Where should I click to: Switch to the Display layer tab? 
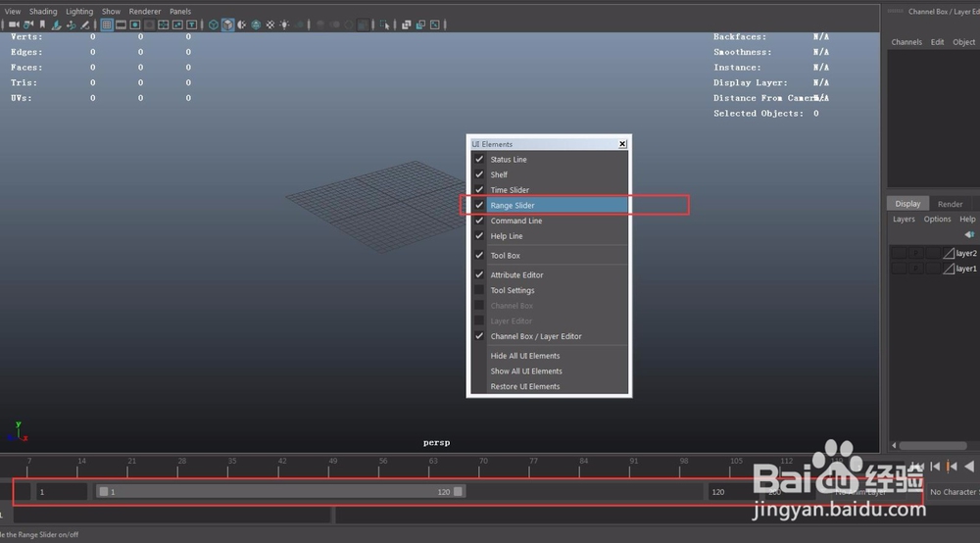click(907, 204)
